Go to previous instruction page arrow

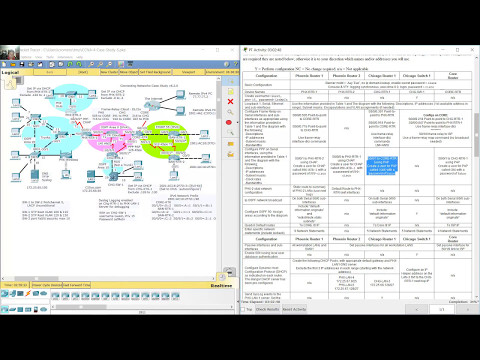[x=417, y=310]
